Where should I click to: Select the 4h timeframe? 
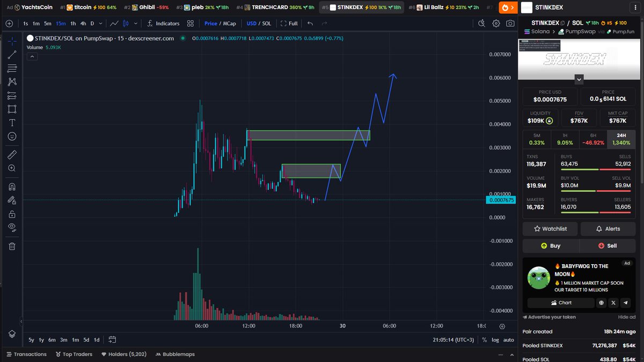[83, 24]
